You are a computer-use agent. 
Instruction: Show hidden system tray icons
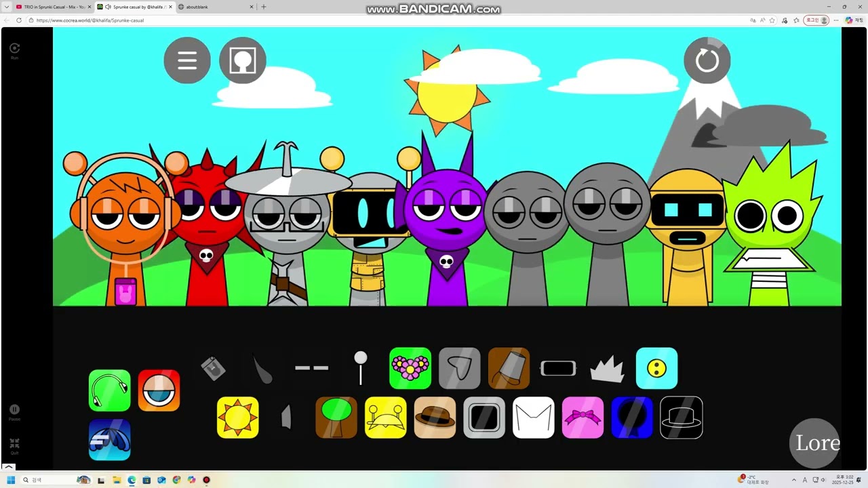[794, 480]
